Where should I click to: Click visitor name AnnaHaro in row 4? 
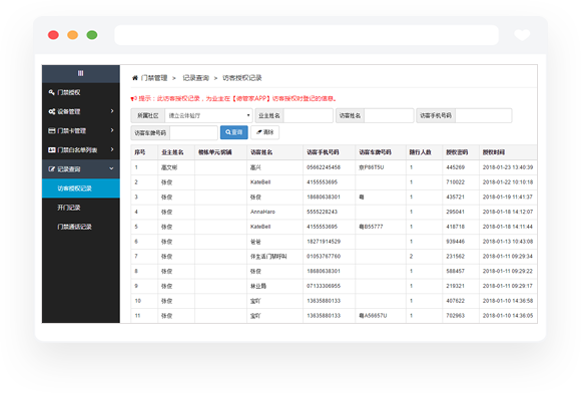[x=263, y=212]
